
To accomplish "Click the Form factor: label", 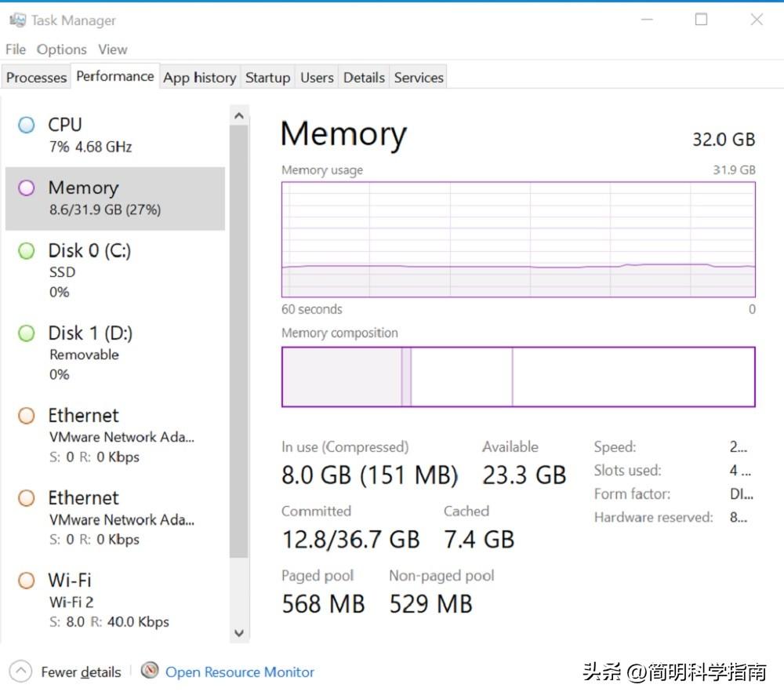I will coord(632,494).
